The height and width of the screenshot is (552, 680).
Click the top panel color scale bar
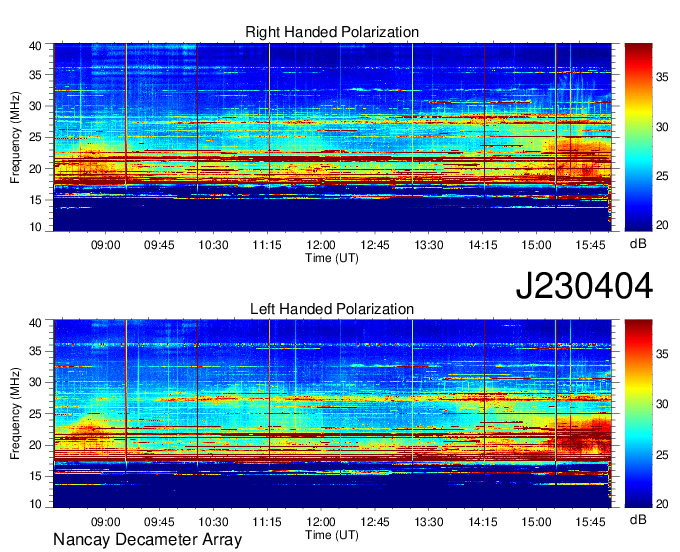(638, 137)
